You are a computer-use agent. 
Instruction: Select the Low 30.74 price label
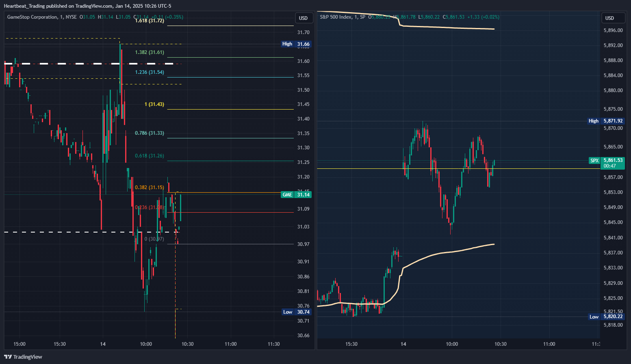coord(297,312)
